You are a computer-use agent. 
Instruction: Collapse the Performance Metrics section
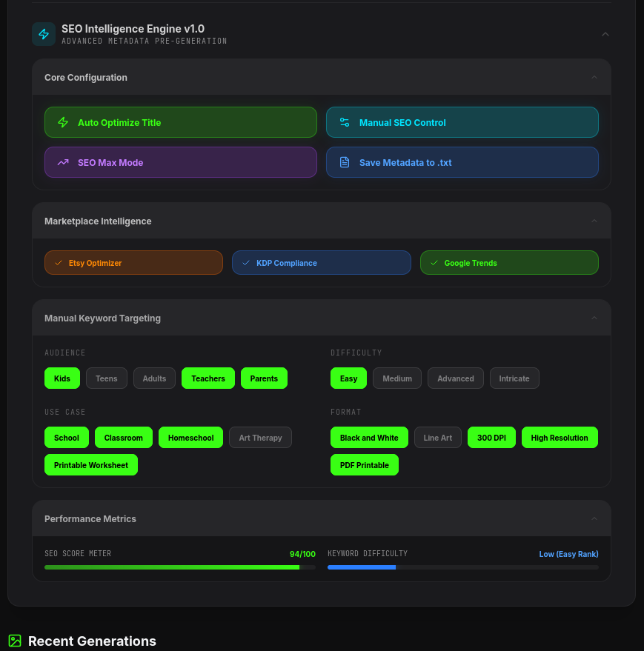point(594,518)
